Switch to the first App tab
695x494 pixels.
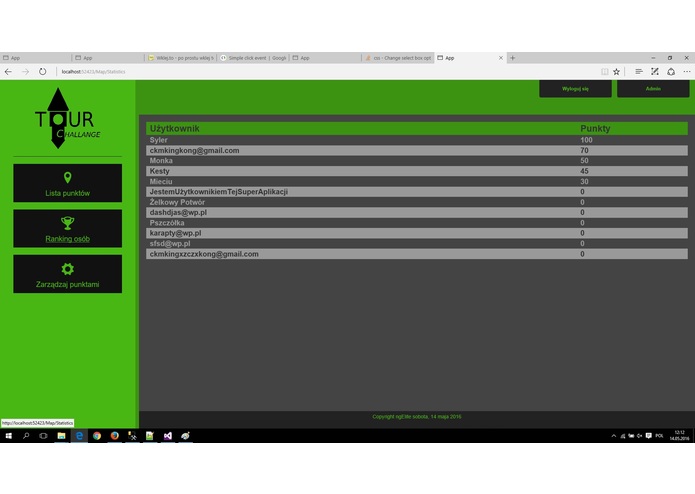tap(35, 58)
